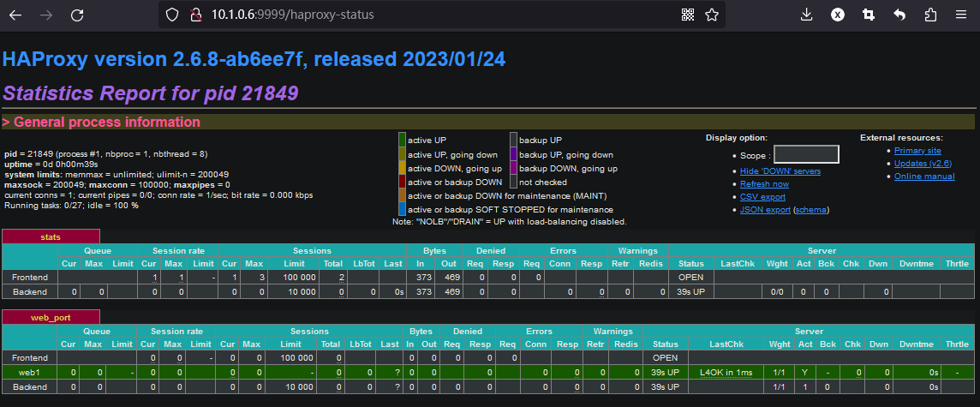Open the QR code icon in the address bar
Screen dimensions: 980x407
(x=688, y=15)
